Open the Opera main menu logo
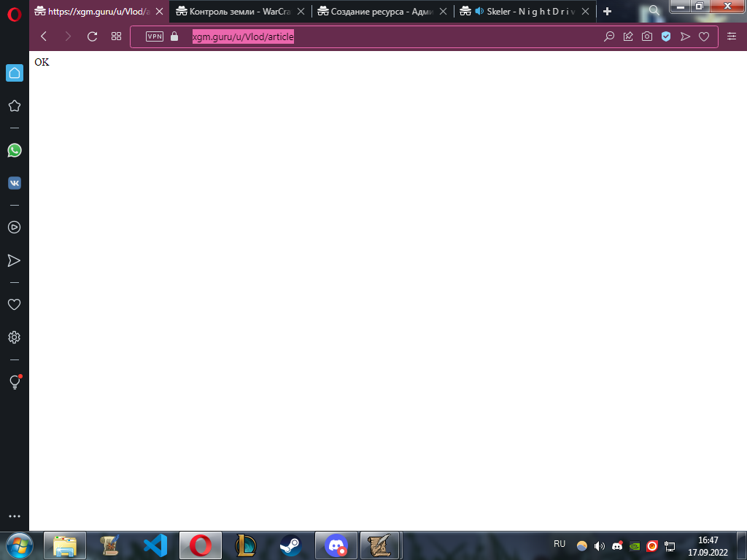Viewport: 747px width, 560px height. click(15, 15)
